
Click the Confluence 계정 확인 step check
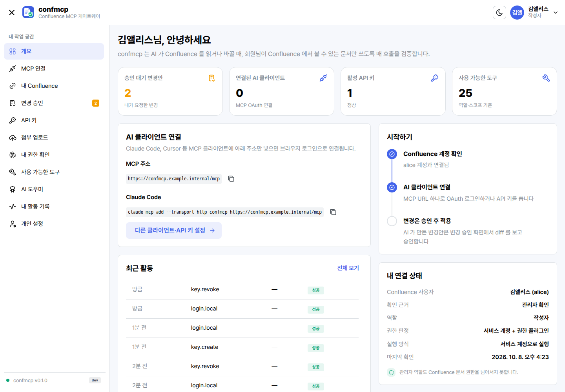coord(392,154)
